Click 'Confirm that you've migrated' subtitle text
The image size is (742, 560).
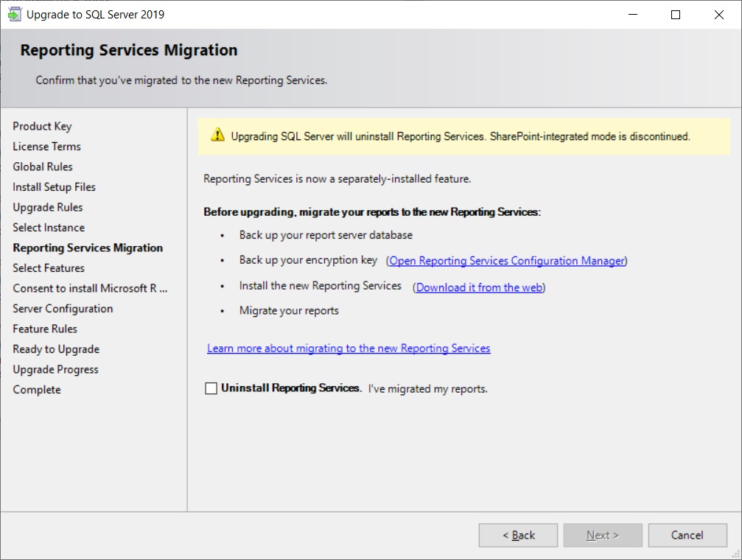182,80
